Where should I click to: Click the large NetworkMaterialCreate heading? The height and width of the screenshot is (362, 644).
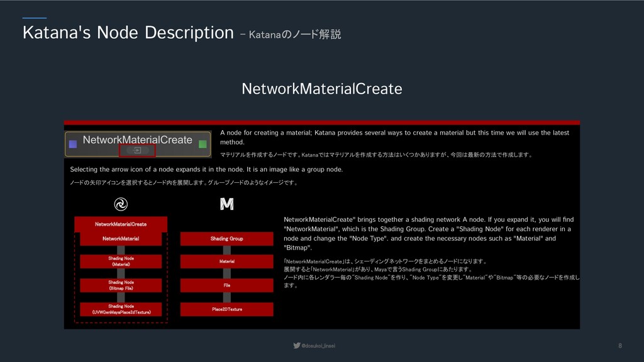pos(322,89)
